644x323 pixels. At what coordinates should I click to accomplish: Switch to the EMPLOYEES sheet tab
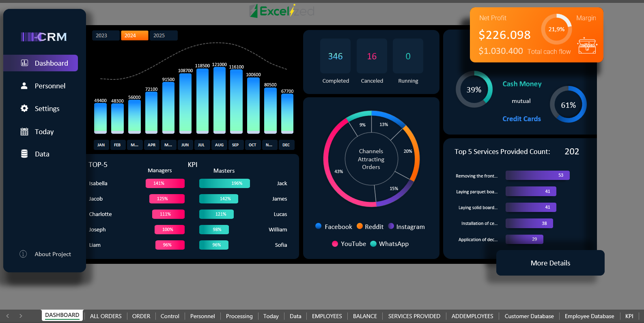pyautogui.click(x=327, y=316)
